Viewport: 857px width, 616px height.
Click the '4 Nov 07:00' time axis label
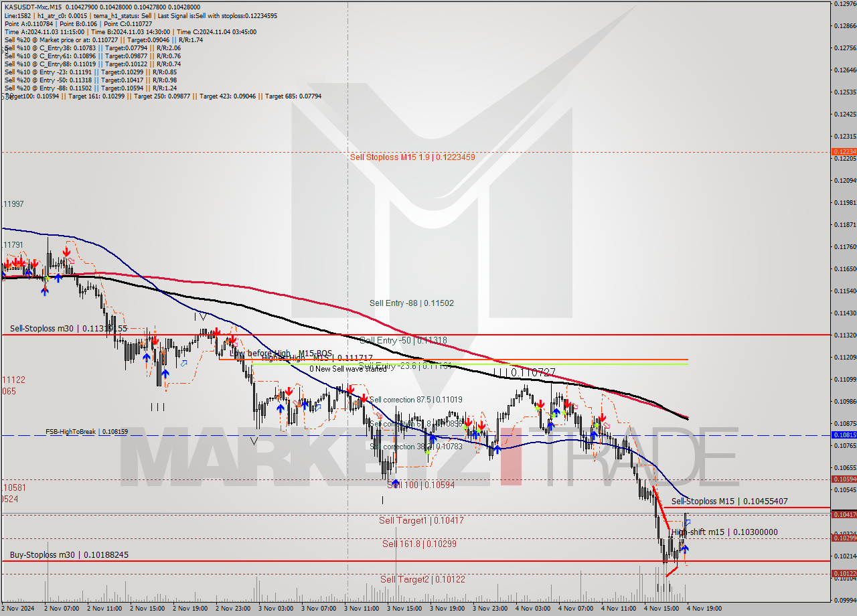click(576, 609)
